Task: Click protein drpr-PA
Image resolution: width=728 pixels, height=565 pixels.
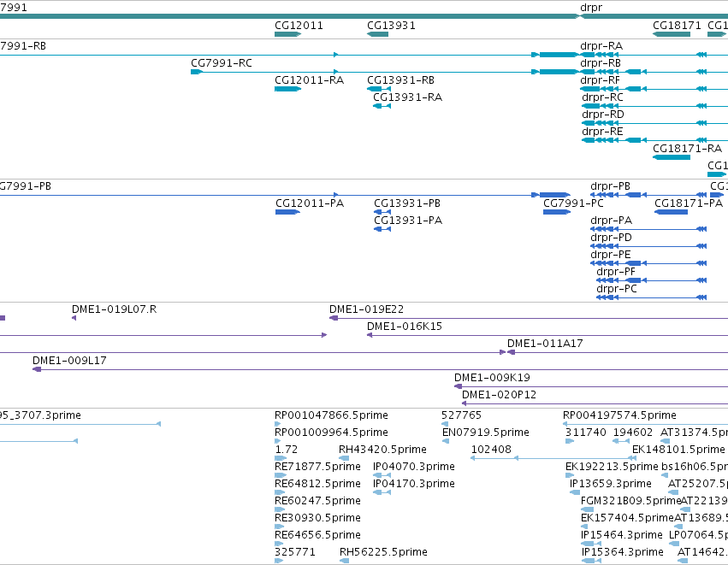Action: 611,221
